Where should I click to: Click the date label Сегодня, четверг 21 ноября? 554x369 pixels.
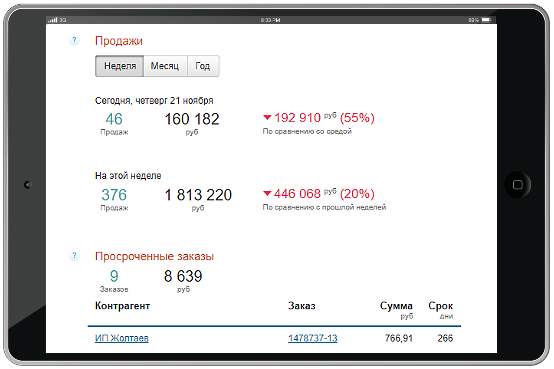(x=154, y=101)
